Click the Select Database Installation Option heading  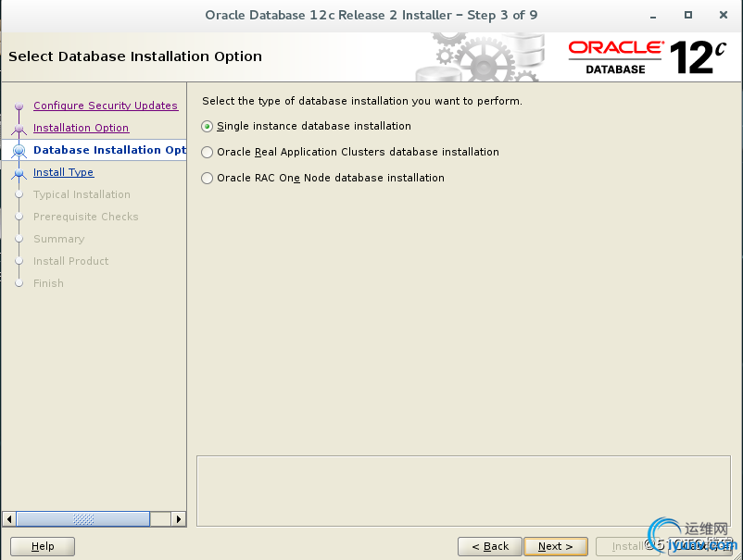(x=135, y=56)
